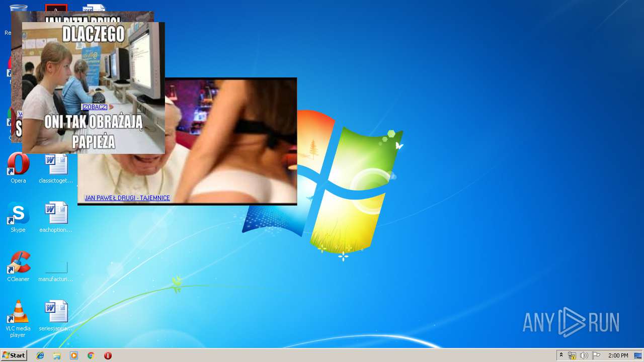Select the seriesjanua... Word document icon

click(56, 316)
